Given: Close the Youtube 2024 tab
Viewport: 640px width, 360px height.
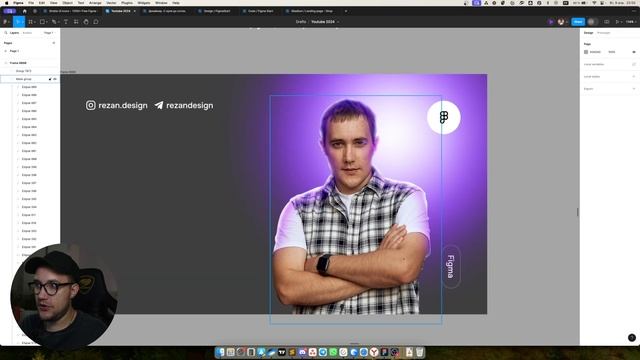Looking at the screenshot, I should click(135, 11).
